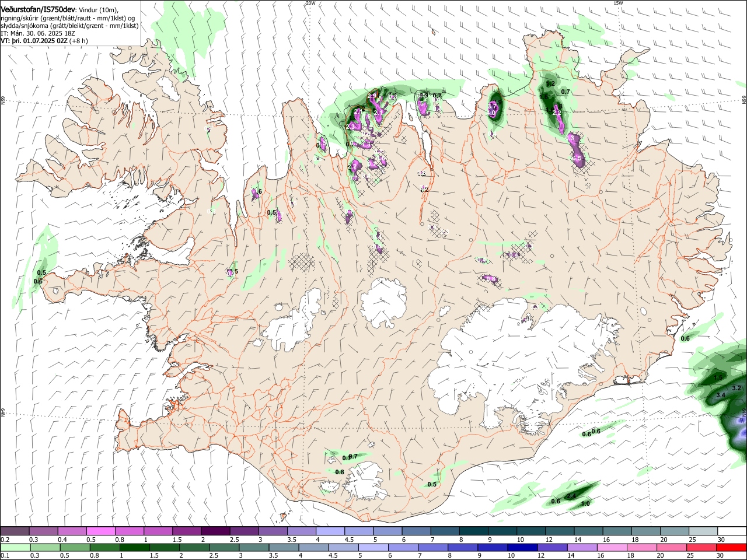Select the light pink 16 swatch in the lower legend row
The width and height of the screenshot is (747, 560).
[613, 547]
